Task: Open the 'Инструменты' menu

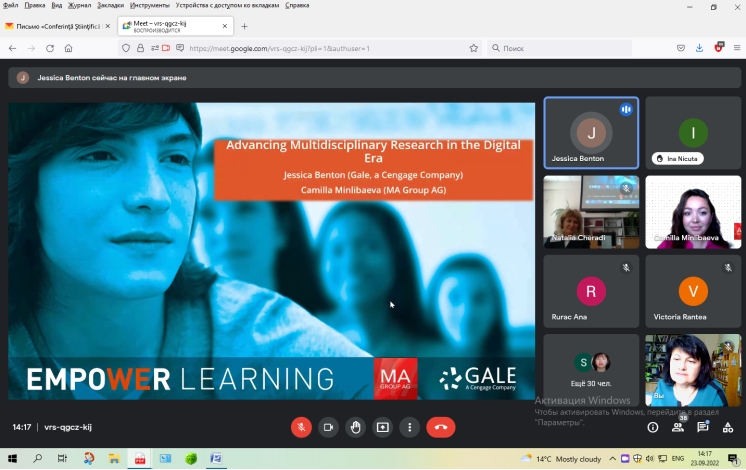Action: pos(149,5)
